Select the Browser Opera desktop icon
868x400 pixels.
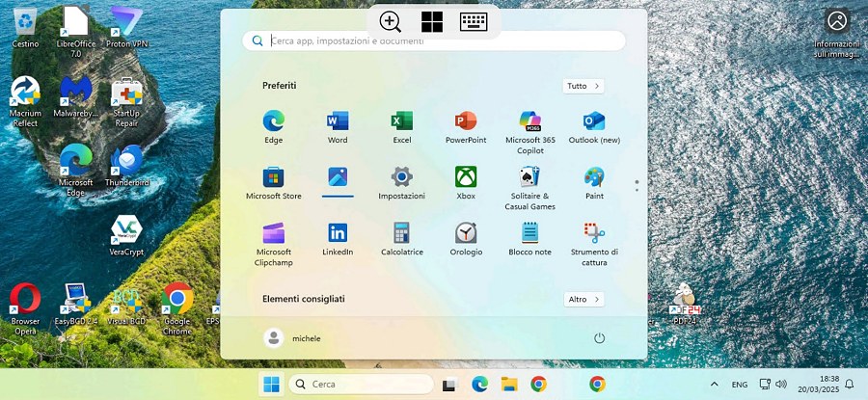[25, 309]
